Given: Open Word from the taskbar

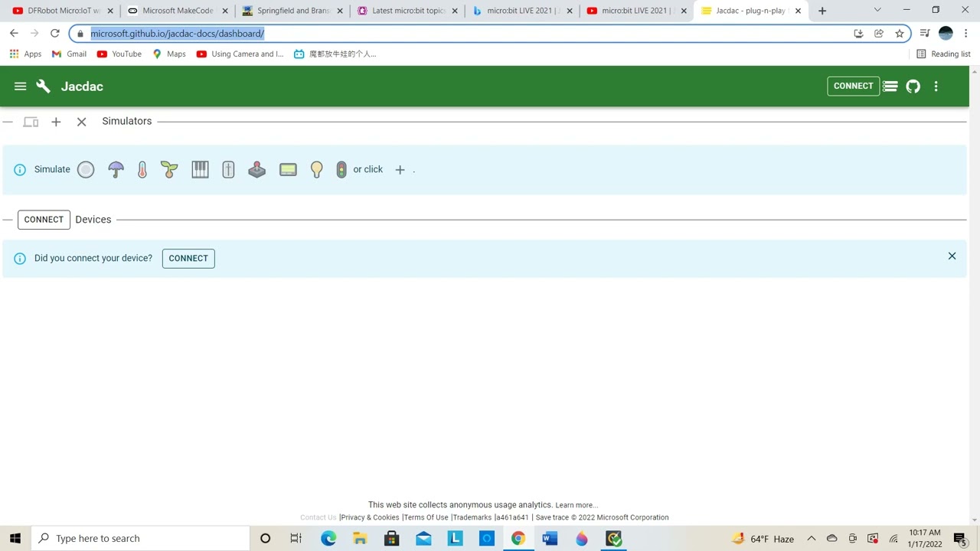Looking at the screenshot, I should 550,539.
